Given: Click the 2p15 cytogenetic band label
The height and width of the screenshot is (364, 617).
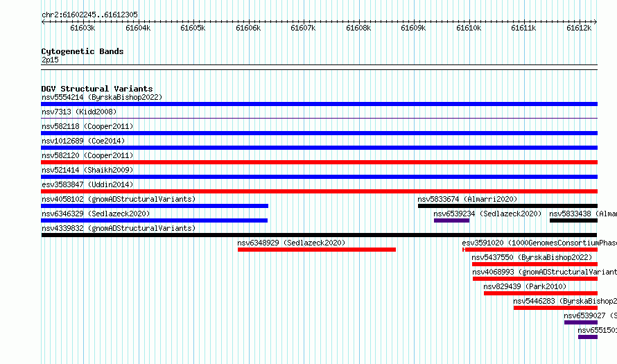Looking at the screenshot, I should click(x=50, y=60).
